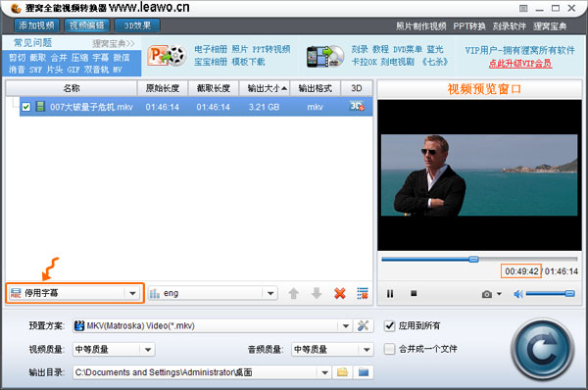Toggle the 应用到所有 checkbox
Viewport: 588px width, 390px height.
pos(390,325)
